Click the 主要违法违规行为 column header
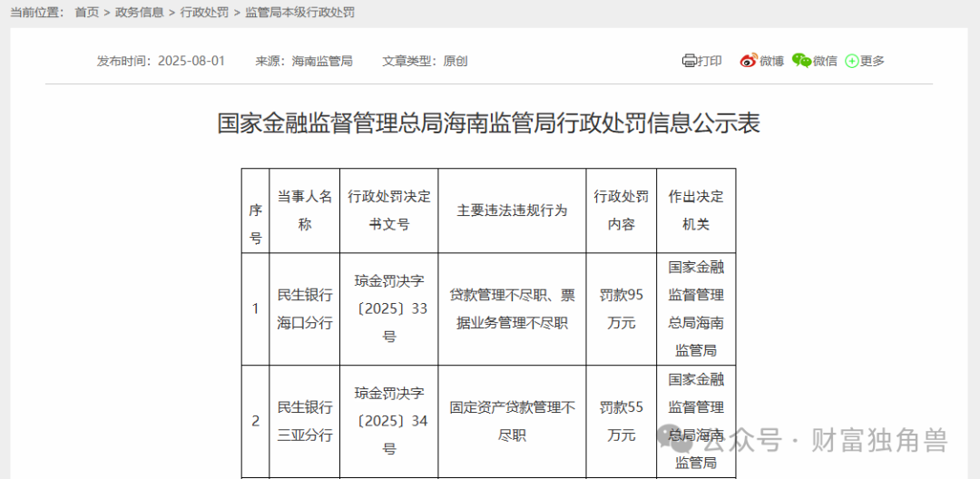 [x=512, y=210]
